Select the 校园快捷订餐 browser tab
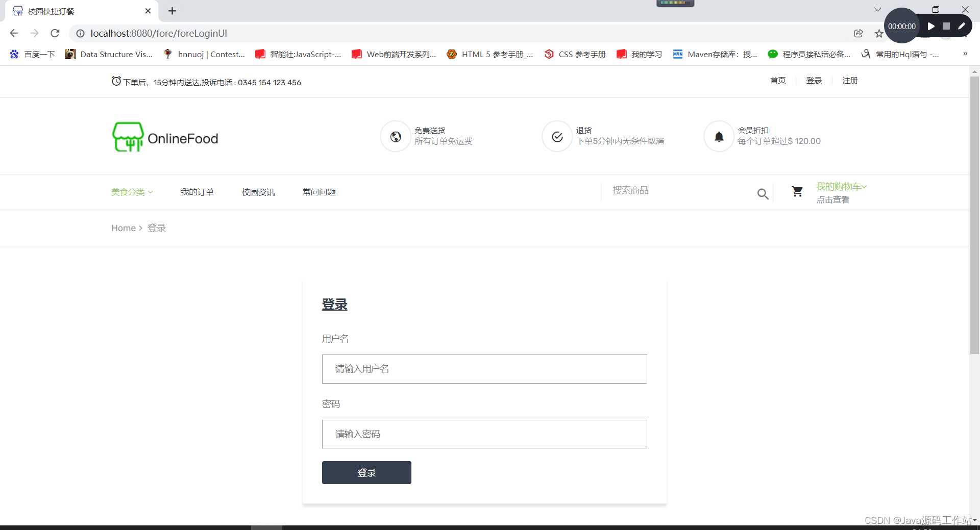980x530 pixels. pyautogui.click(x=82, y=11)
